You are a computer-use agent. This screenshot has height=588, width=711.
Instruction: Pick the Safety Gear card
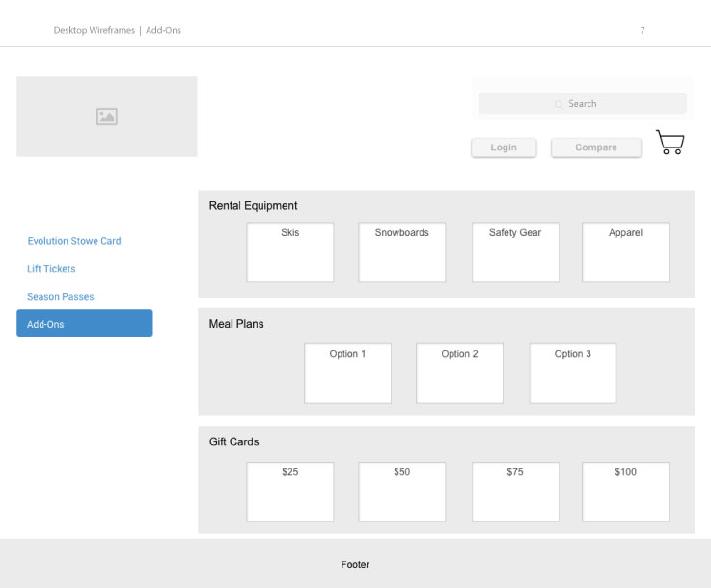(515, 253)
